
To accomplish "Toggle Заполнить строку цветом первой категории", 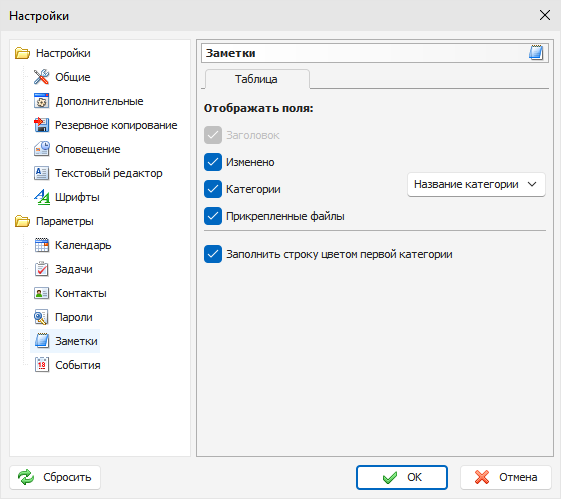I will click(213, 254).
